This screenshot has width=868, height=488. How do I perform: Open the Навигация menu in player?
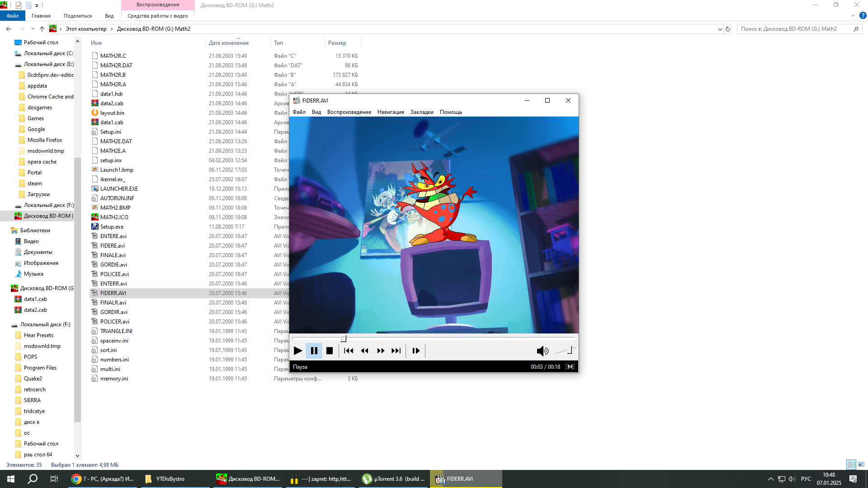[391, 112]
